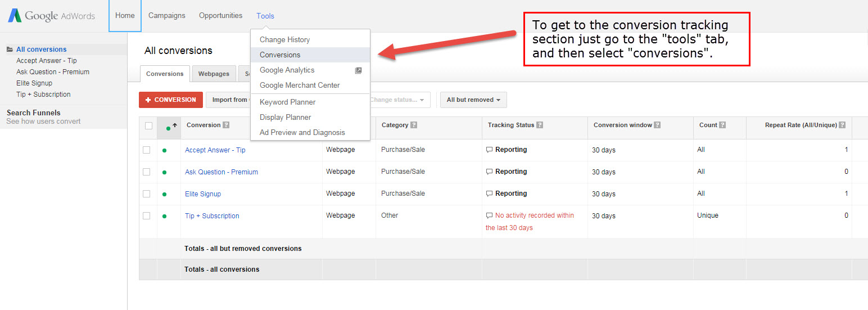
Task: Check the Elite Signup row checkbox
Action: 146,194
